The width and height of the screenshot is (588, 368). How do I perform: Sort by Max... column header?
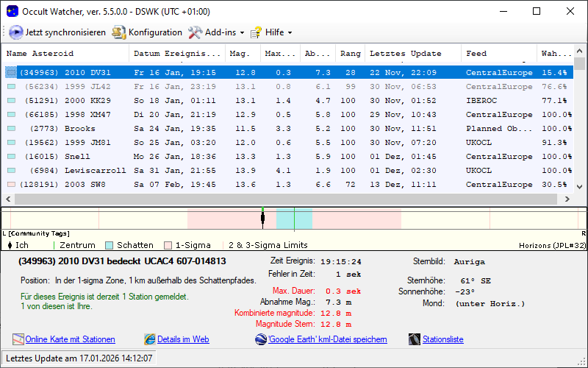(x=280, y=54)
